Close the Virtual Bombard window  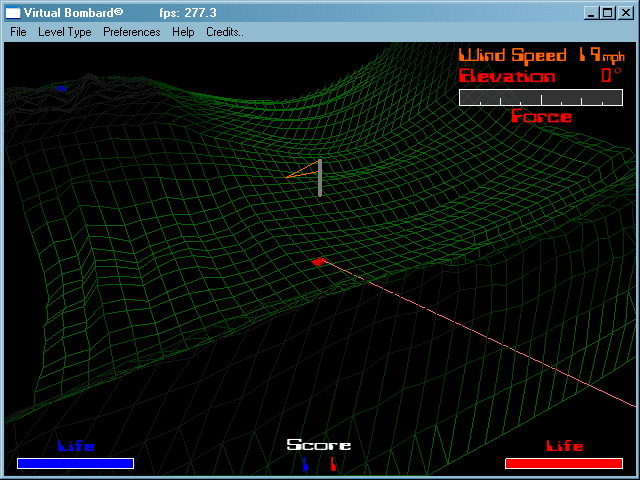click(x=626, y=13)
